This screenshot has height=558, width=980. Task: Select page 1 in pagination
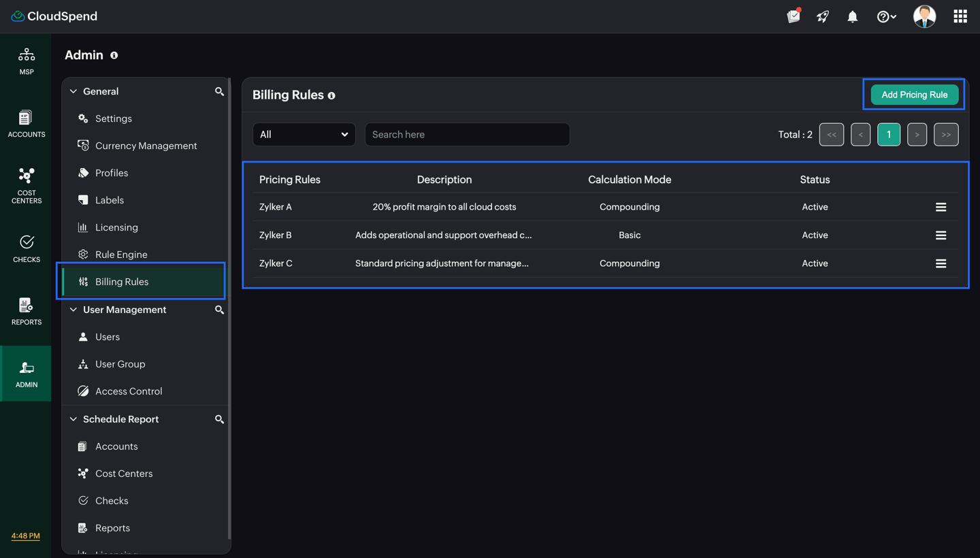pos(889,135)
